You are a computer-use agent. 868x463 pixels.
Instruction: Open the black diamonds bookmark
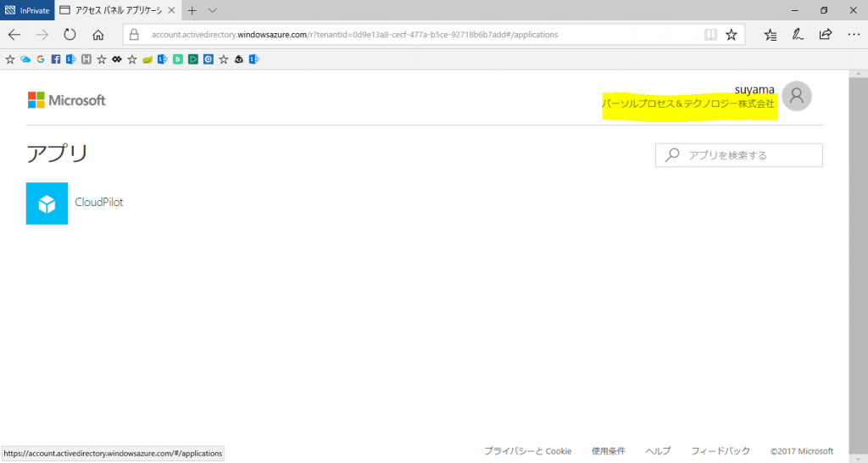tap(117, 59)
